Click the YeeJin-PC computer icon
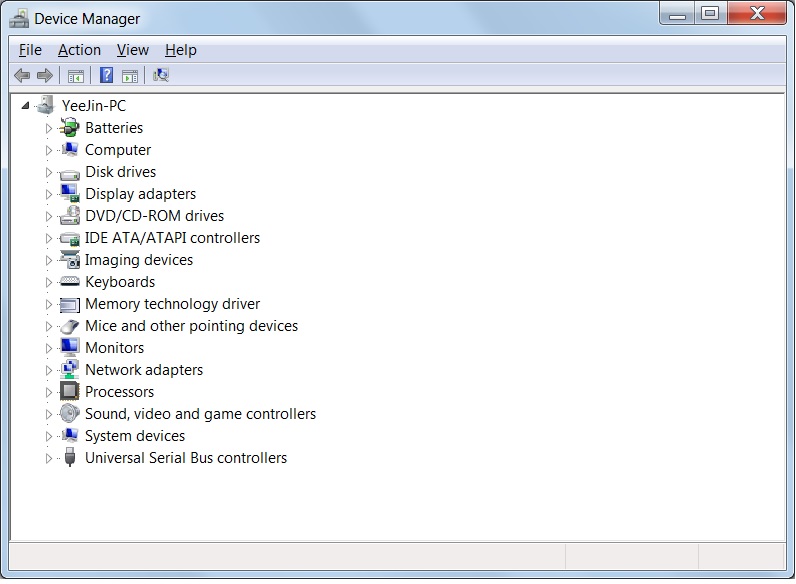The width and height of the screenshot is (796, 584). tap(45, 105)
